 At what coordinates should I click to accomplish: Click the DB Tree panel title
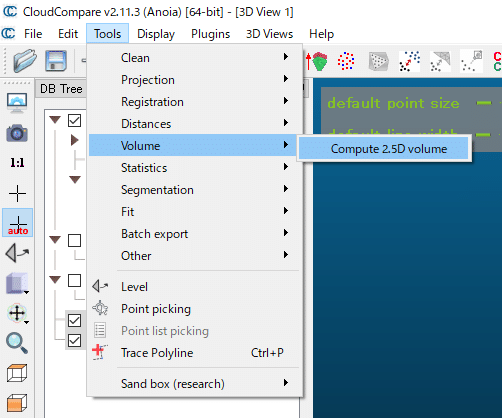click(61, 89)
